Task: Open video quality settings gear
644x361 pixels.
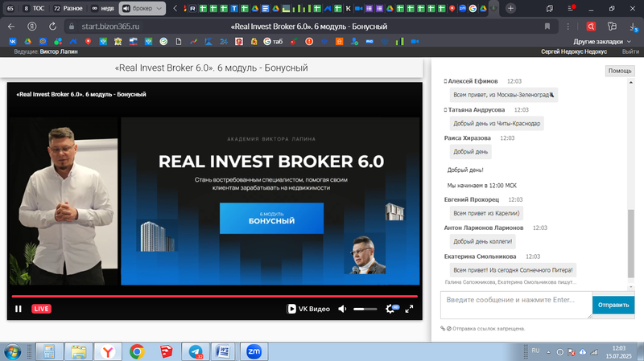Action: point(391,309)
